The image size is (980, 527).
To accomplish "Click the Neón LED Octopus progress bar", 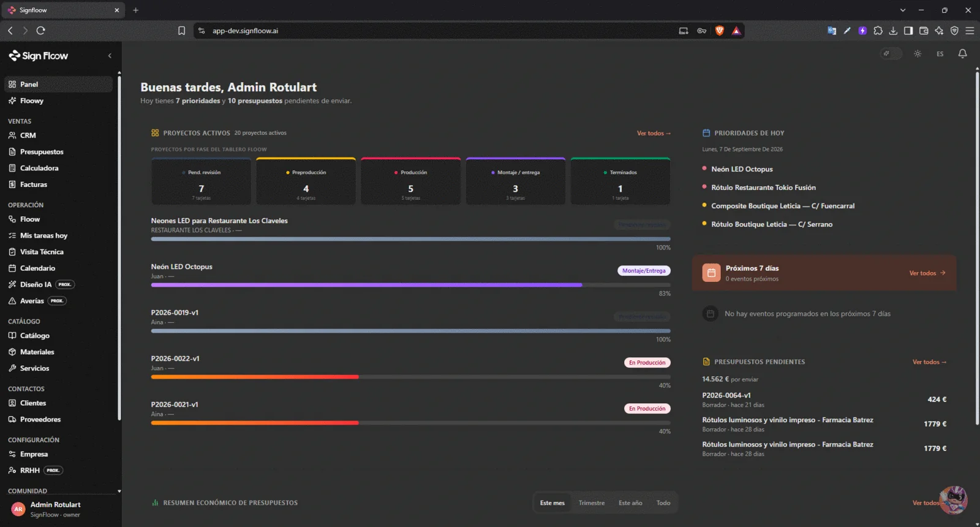I will pyautogui.click(x=410, y=285).
